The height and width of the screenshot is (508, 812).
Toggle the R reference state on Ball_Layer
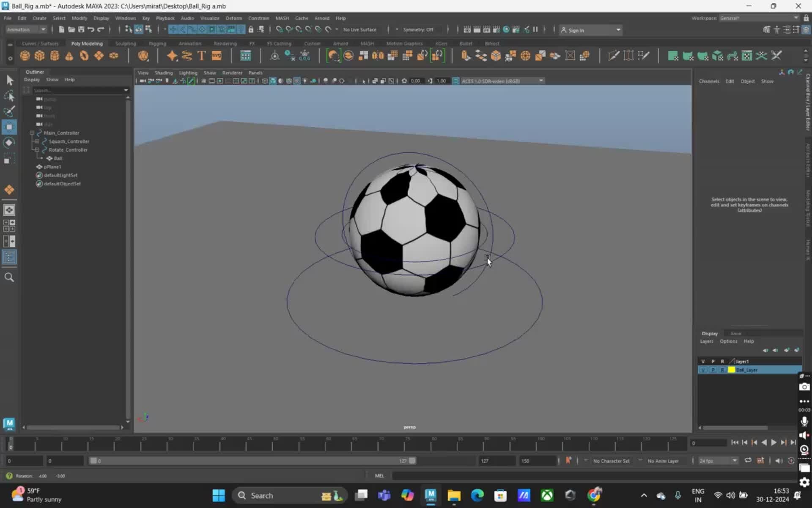click(722, 370)
